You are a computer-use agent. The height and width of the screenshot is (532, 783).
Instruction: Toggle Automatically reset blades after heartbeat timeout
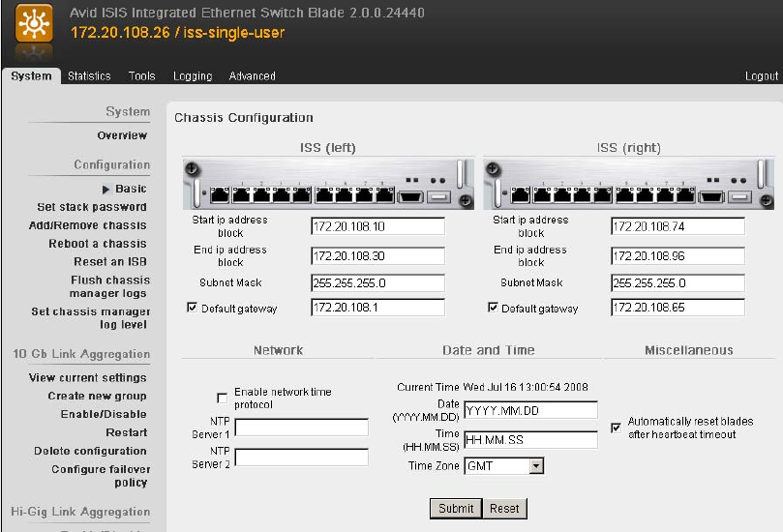(617, 428)
